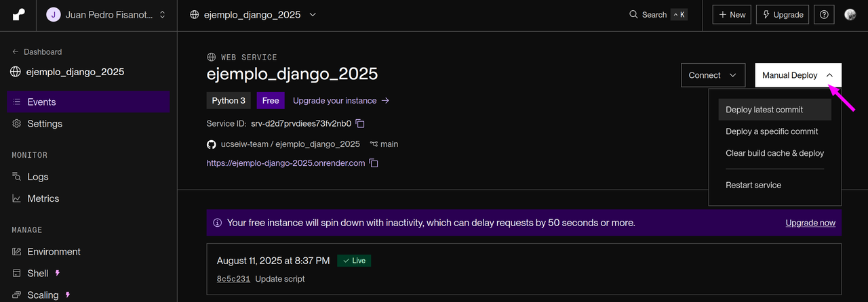Copy the onrender.com service URL

tap(374, 163)
